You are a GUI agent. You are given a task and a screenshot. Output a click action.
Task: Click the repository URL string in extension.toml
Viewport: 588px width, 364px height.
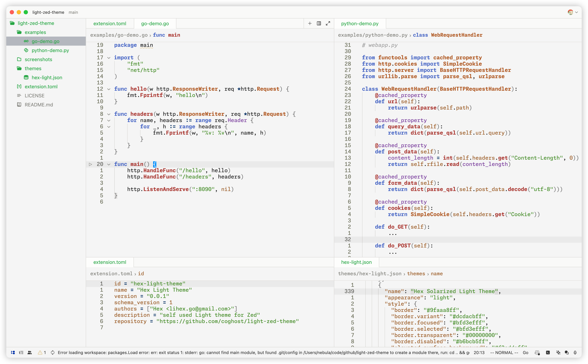pos(228,321)
